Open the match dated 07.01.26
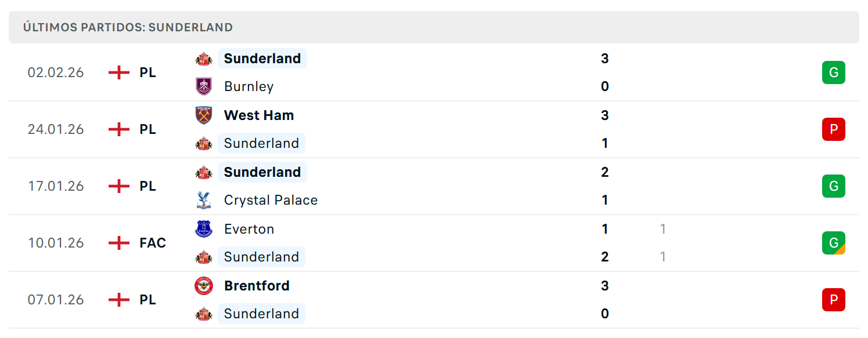868x338 pixels. pos(434,300)
